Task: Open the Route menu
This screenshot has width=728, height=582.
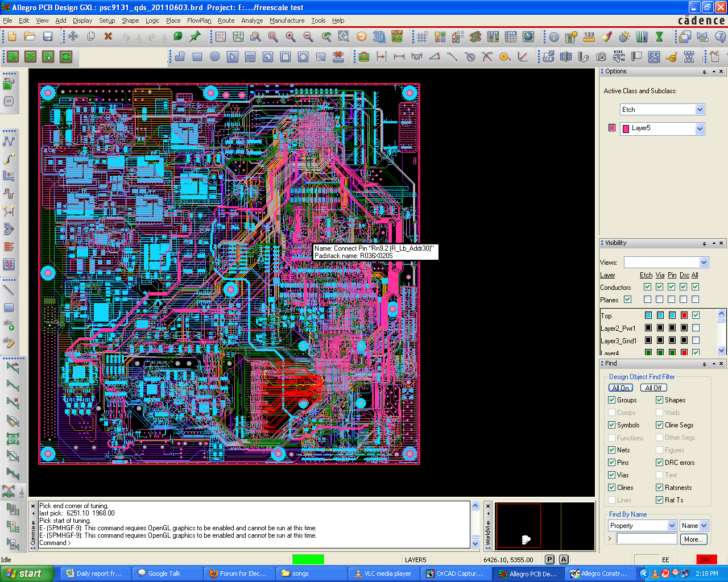Action: [226, 20]
